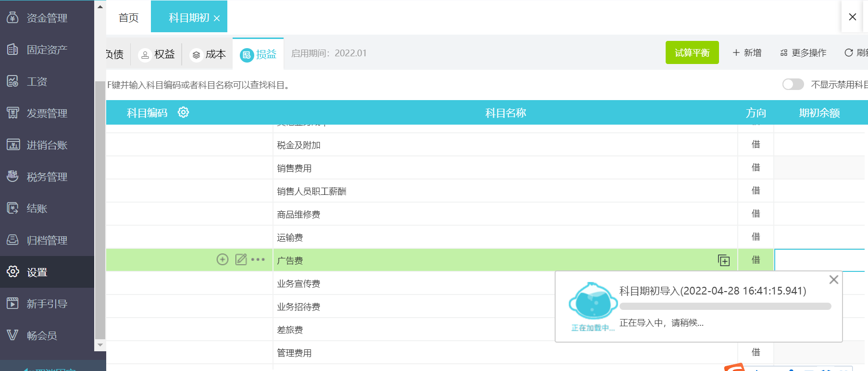The width and height of the screenshot is (868, 371).
Task: Click the edit pencil icon on 广告费 row
Action: [x=241, y=260]
